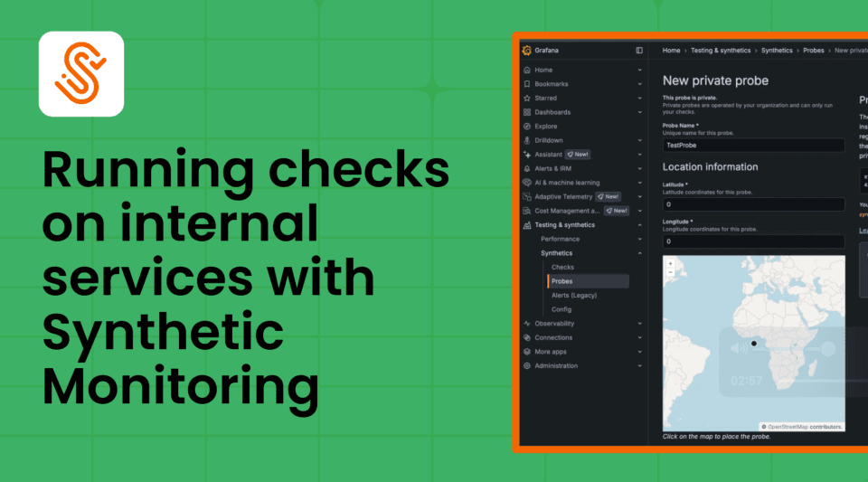Click the Assistant sparkle icon
The width and height of the screenshot is (868, 482).
tap(527, 155)
